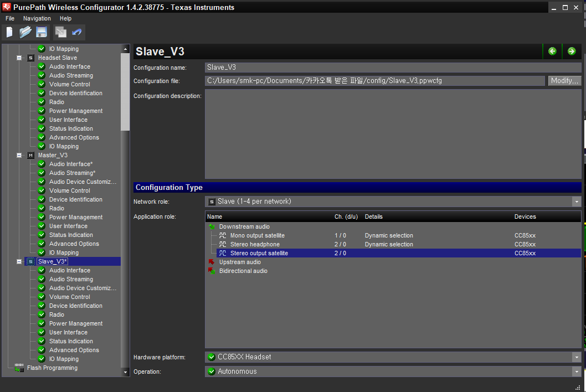
Task: Open Headset Slave Power Management item
Action: pyautogui.click(x=76, y=111)
